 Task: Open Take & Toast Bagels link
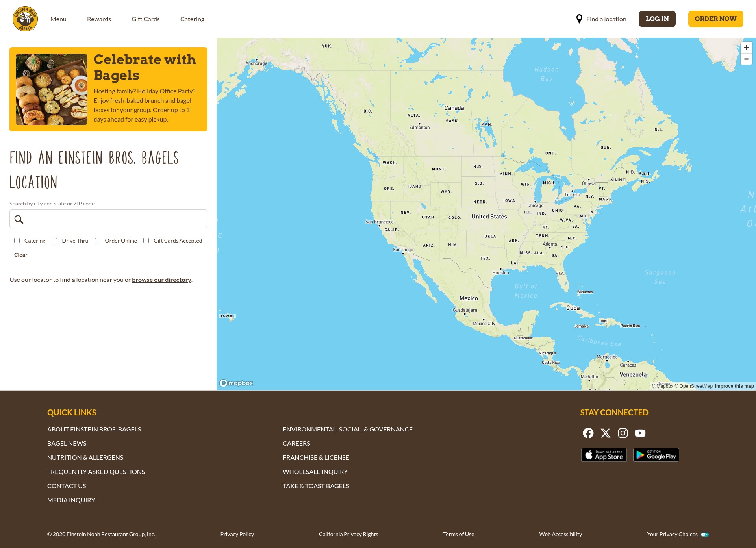coord(316,486)
